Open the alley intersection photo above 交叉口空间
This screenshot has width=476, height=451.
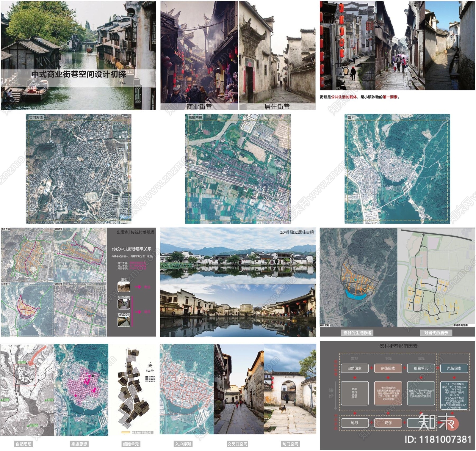239,389
